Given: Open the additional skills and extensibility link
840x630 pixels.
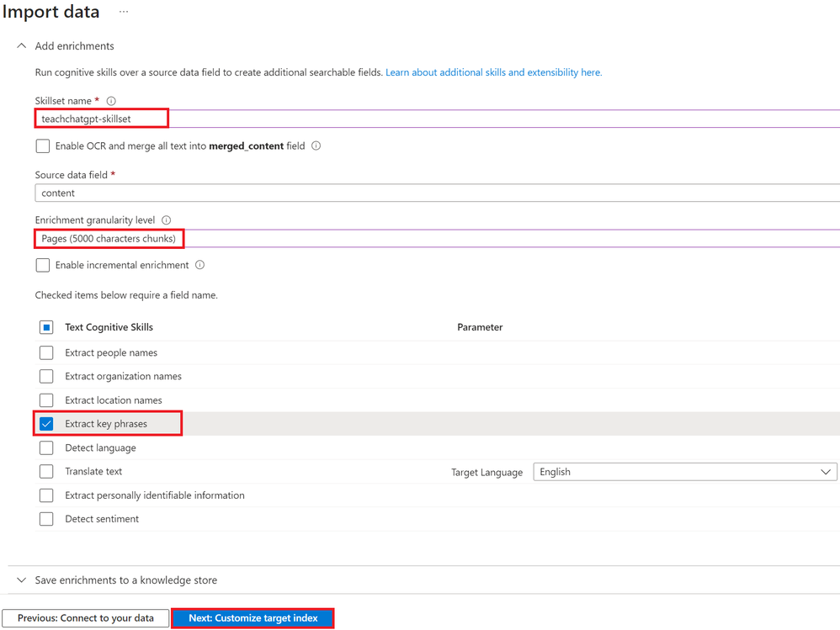Looking at the screenshot, I should (x=494, y=72).
